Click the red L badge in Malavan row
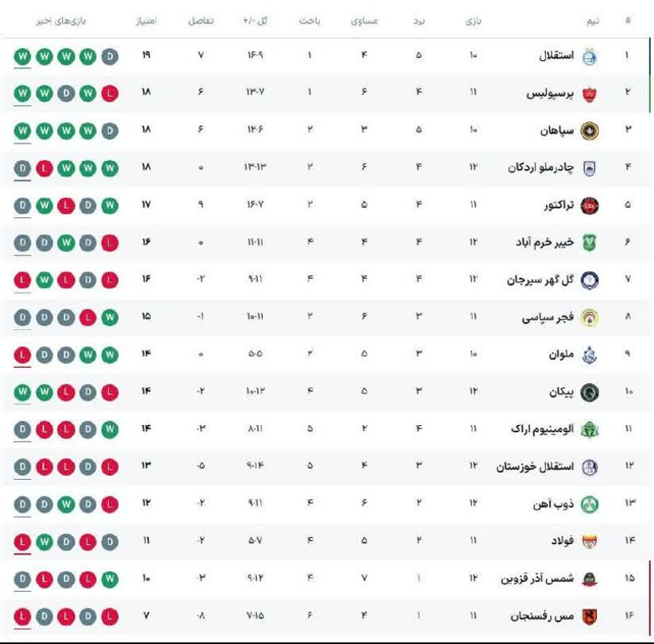 tap(22, 355)
